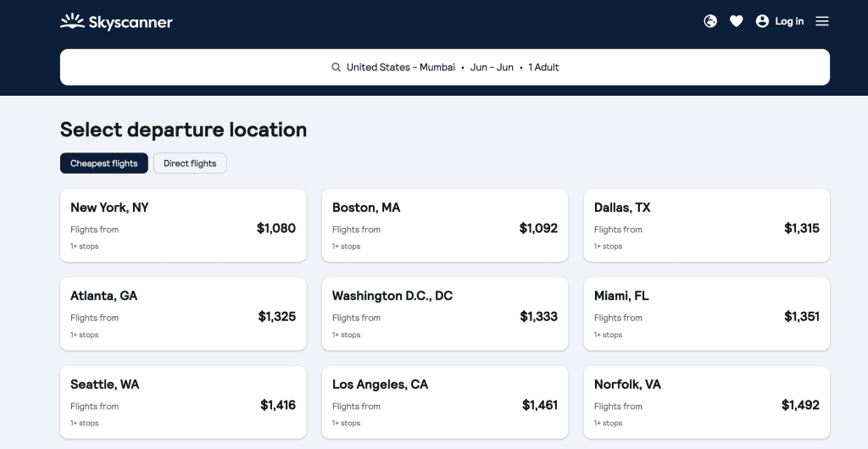Switch to Direct flights filter
Viewport: 868px width, 449px height.
(190, 164)
